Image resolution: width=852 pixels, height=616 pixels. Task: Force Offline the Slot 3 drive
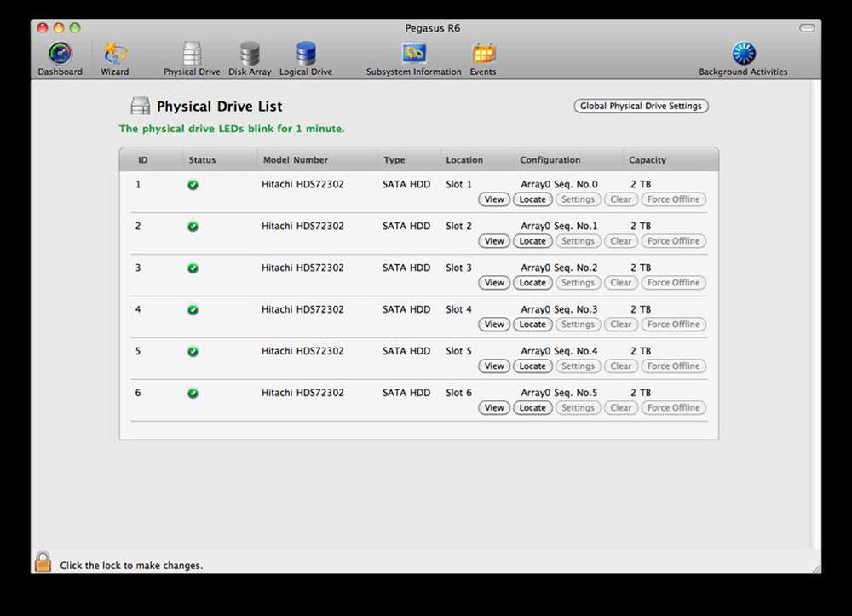674,283
